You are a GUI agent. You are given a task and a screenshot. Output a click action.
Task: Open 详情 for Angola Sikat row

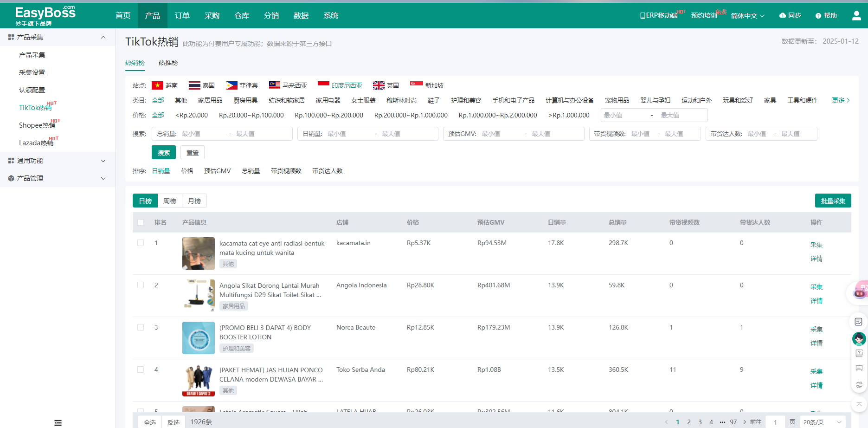[817, 301]
